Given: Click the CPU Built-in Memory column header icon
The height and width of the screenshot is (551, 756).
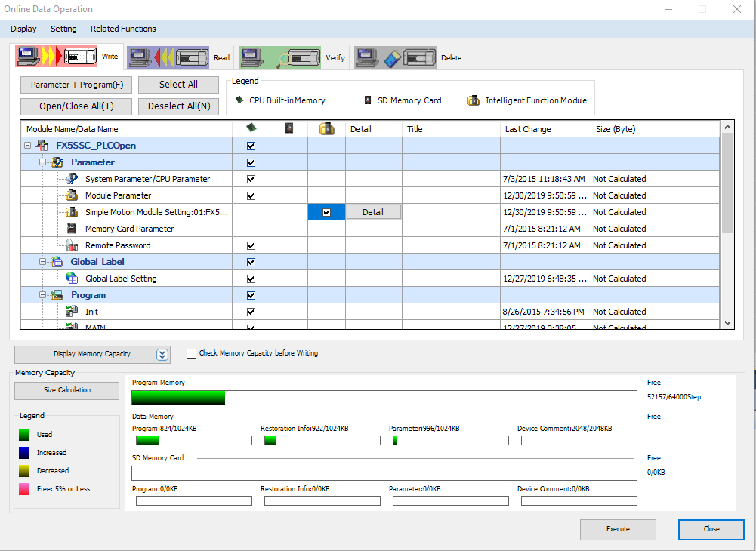Looking at the screenshot, I should click(251, 129).
